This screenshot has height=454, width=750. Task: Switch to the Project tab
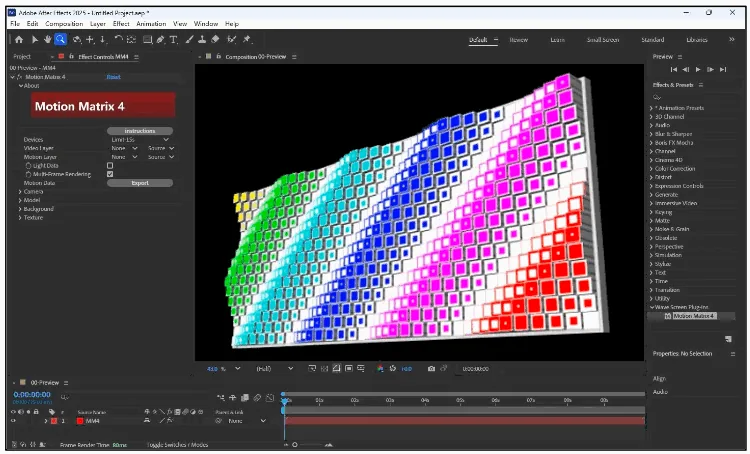(x=22, y=56)
